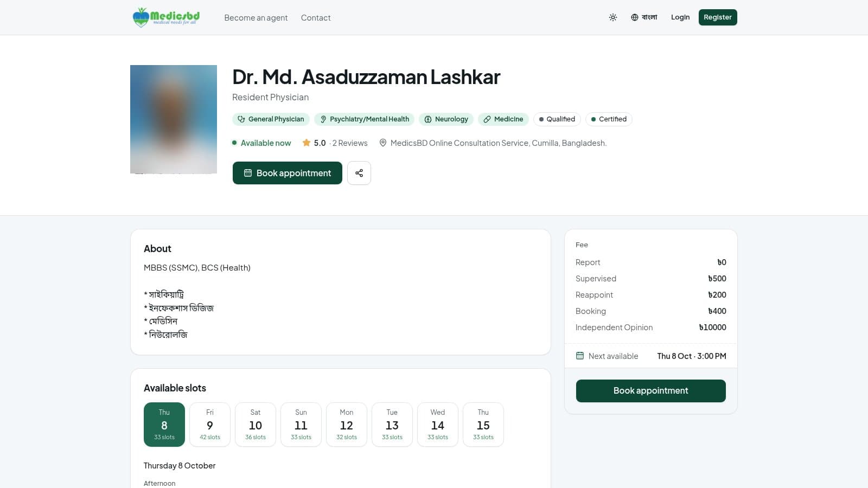
Task: Select the Wed 14 date slot
Action: point(438,425)
